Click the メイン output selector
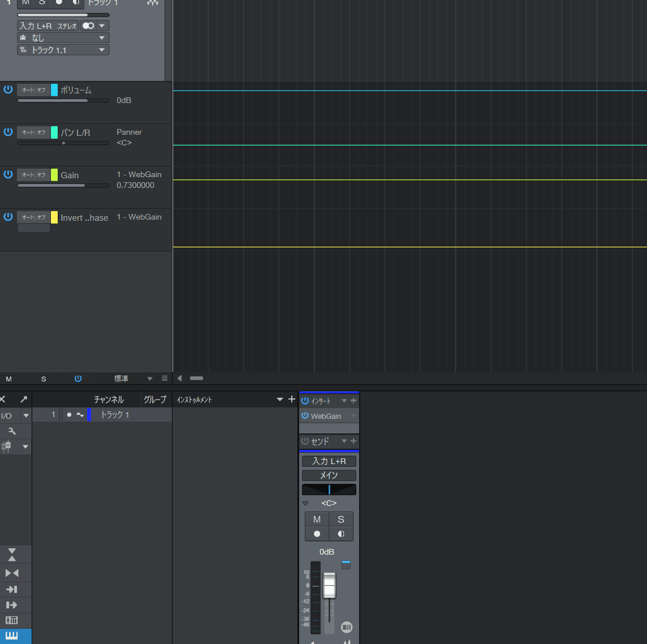 tap(329, 475)
